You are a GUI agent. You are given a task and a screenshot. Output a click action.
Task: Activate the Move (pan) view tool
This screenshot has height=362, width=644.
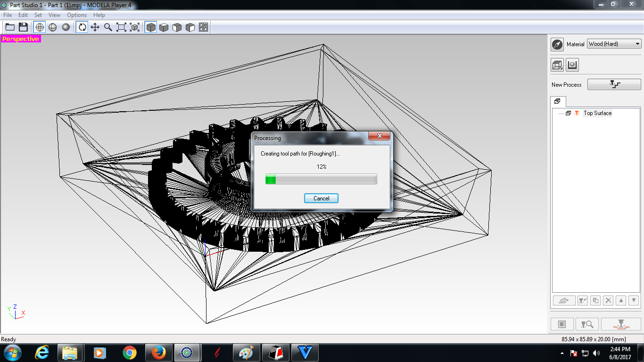[x=95, y=27]
